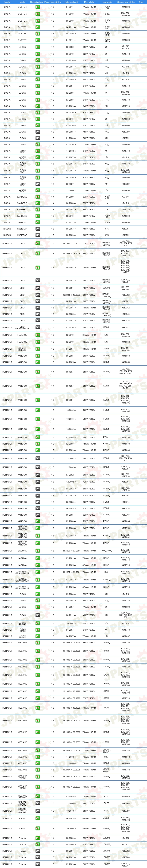Click the ON icon for Modus K9K 768

tap(38, 803)
